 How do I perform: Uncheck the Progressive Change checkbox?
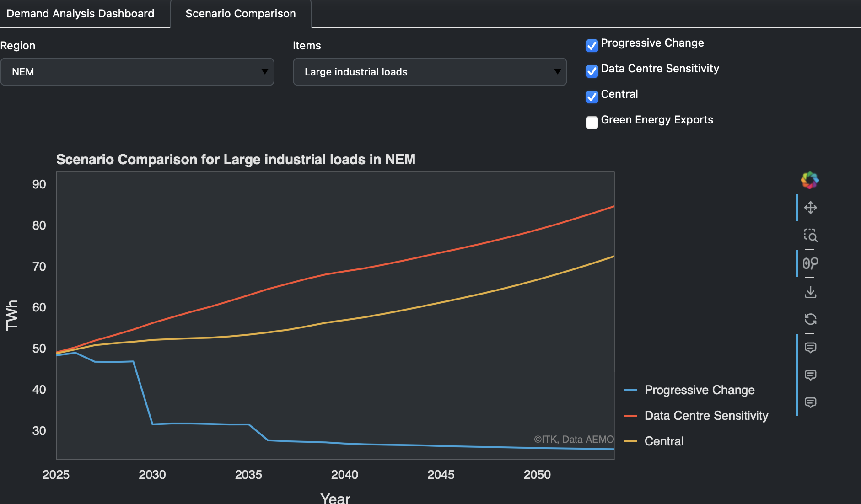[592, 46]
